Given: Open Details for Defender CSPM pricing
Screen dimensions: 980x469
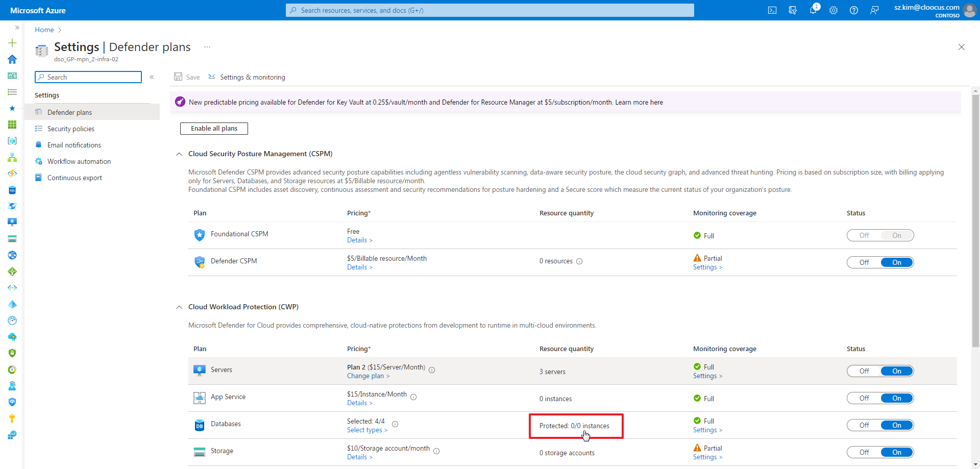Looking at the screenshot, I should pyautogui.click(x=360, y=267).
